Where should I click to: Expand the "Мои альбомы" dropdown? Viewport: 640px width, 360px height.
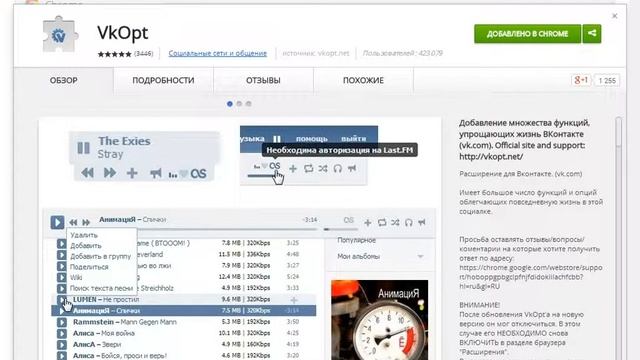[x=420, y=256]
